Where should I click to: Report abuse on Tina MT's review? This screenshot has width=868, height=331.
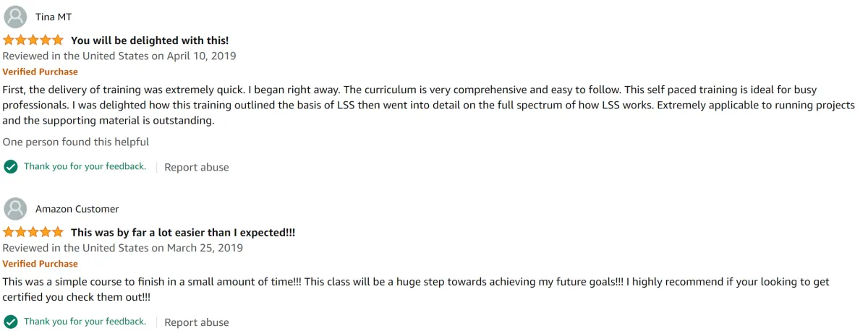coord(197,167)
